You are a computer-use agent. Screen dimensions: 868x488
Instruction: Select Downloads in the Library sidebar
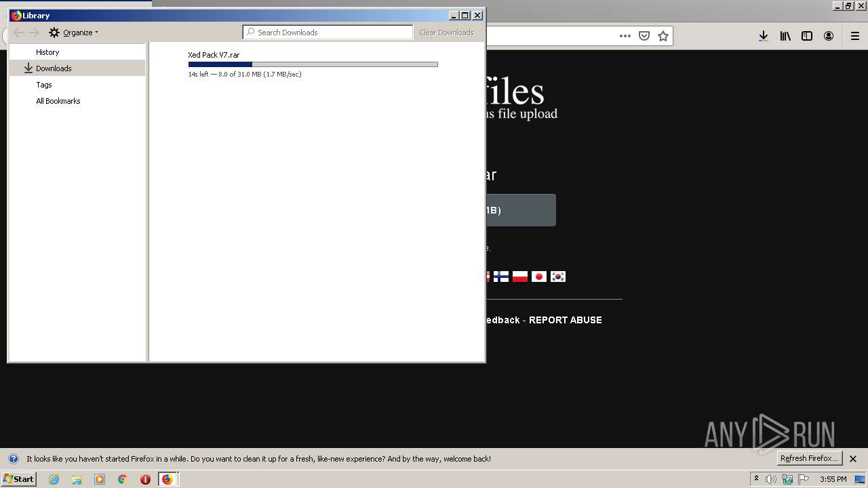[77, 68]
